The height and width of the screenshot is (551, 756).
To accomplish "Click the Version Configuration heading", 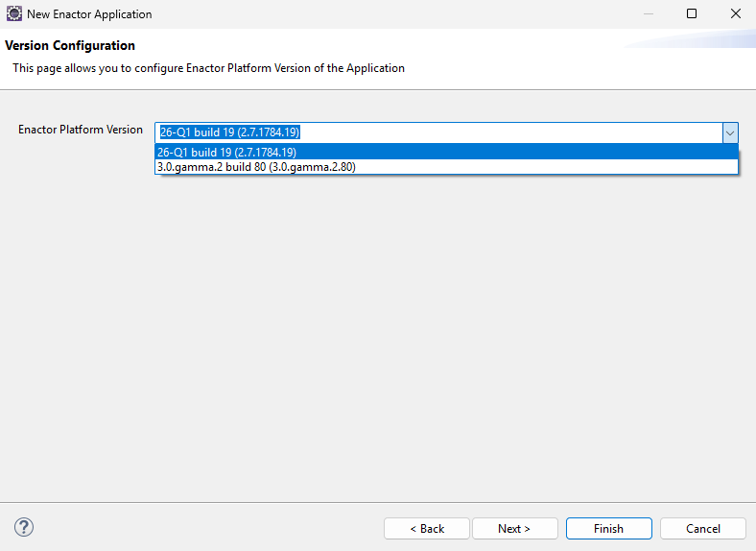I will tap(70, 46).
